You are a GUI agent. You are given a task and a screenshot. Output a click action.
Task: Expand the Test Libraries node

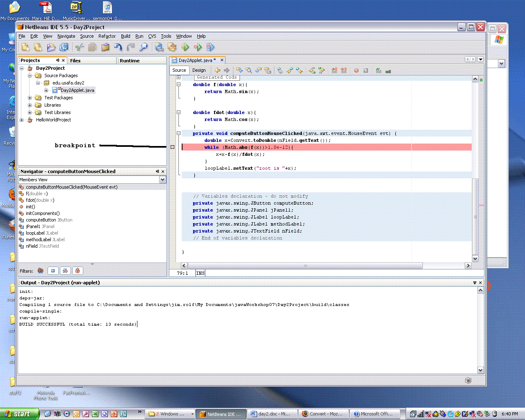point(30,112)
